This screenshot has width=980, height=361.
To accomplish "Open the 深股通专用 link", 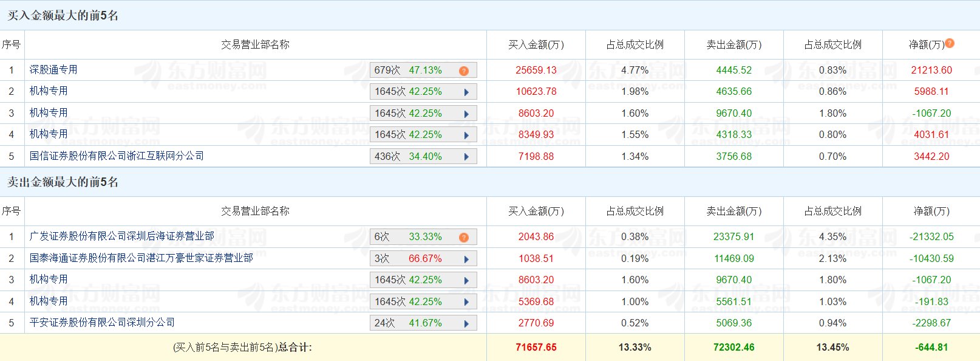I will point(53,70).
